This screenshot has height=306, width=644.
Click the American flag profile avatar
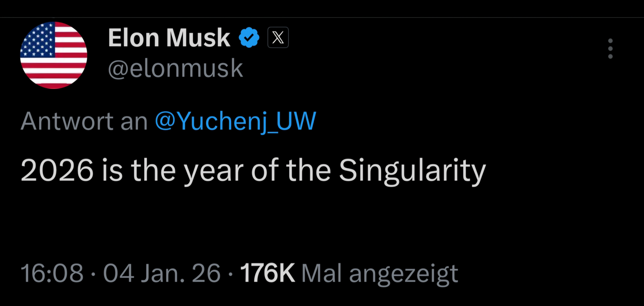pyautogui.click(x=54, y=55)
